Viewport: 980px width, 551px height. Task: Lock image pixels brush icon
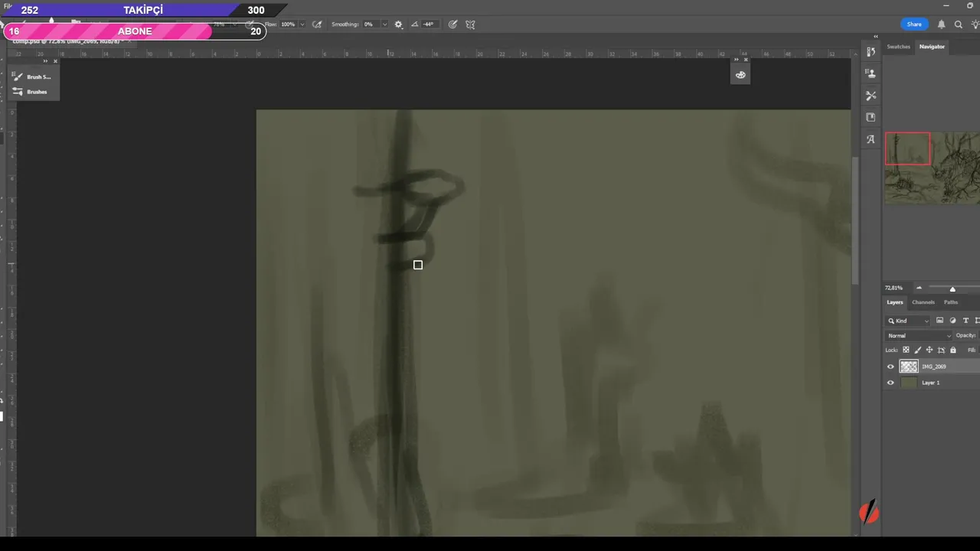pyautogui.click(x=918, y=350)
